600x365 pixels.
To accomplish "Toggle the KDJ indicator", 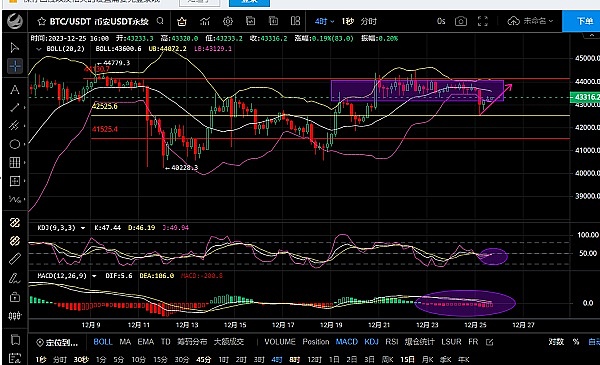I will pyautogui.click(x=371, y=342).
